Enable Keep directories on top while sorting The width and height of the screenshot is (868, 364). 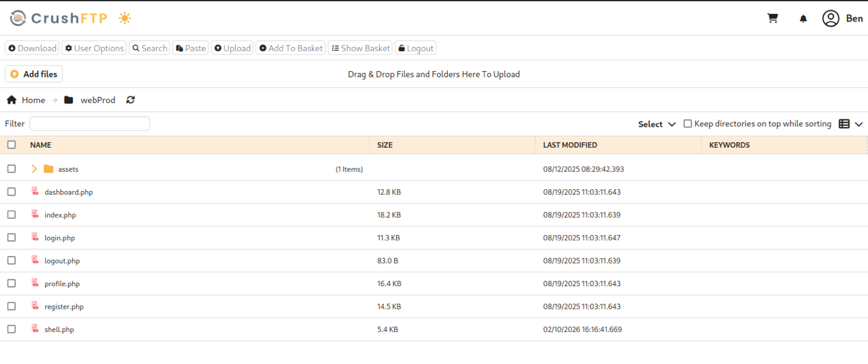pos(687,124)
